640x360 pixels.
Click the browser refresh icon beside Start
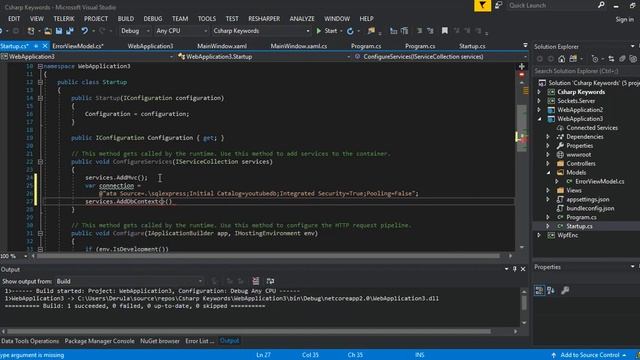(x=350, y=31)
